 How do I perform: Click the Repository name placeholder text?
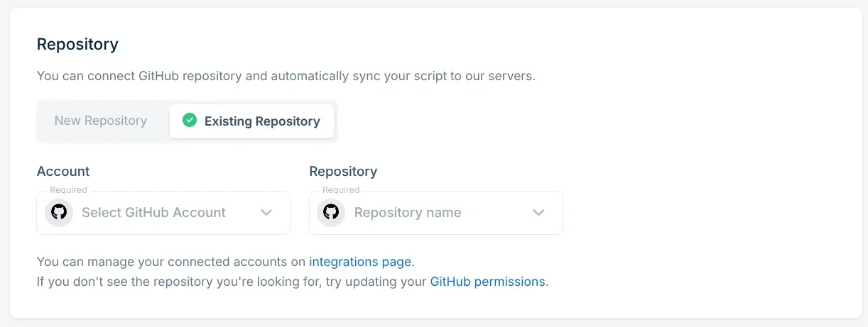pyautogui.click(x=408, y=212)
